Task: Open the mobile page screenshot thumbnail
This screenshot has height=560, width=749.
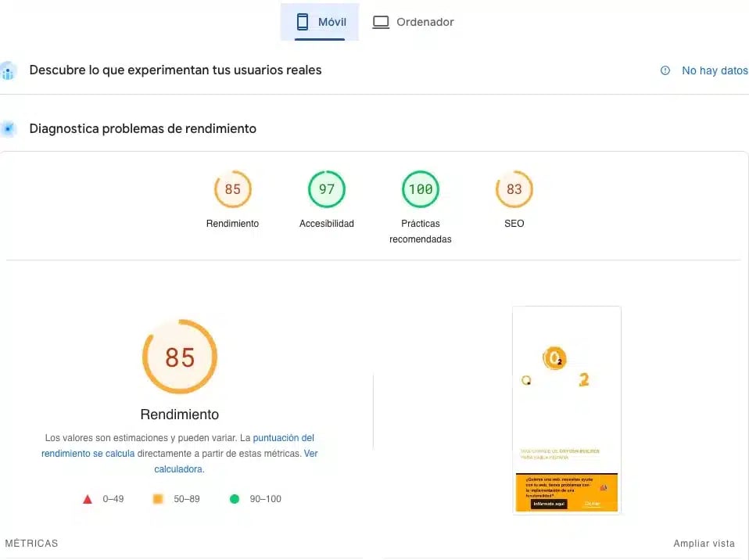Action: (566, 410)
